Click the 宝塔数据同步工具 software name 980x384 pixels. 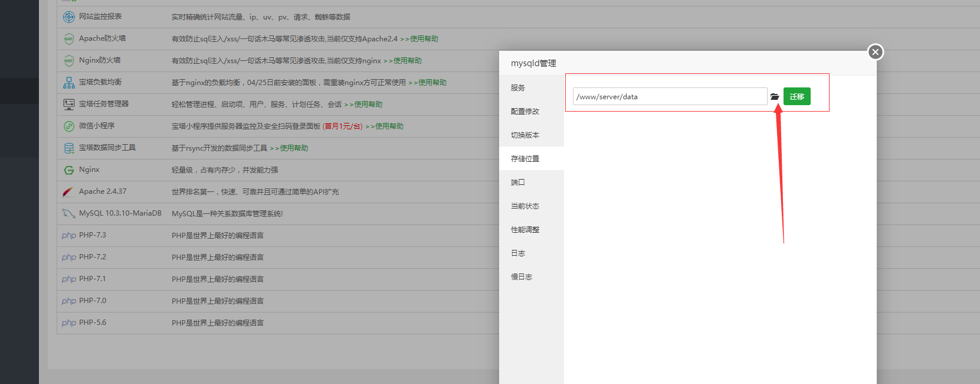(107, 148)
